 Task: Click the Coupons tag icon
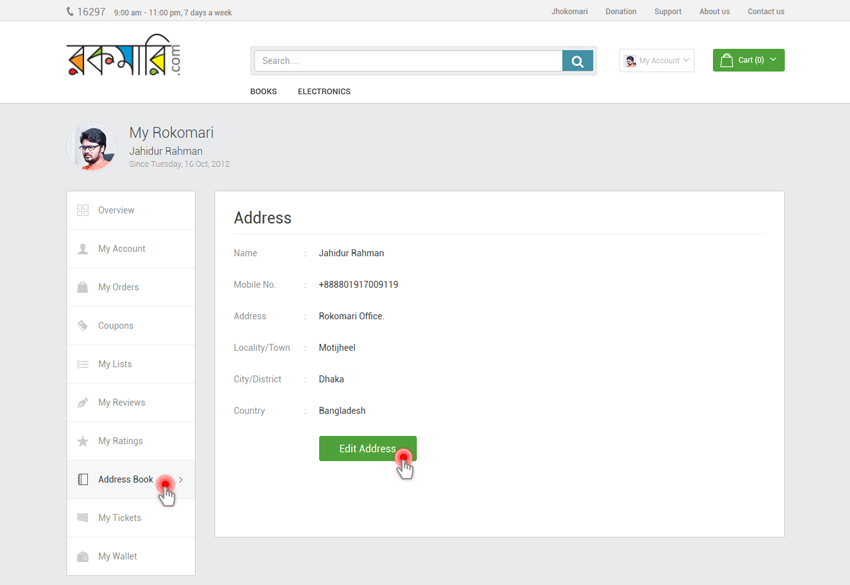(83, 326)
